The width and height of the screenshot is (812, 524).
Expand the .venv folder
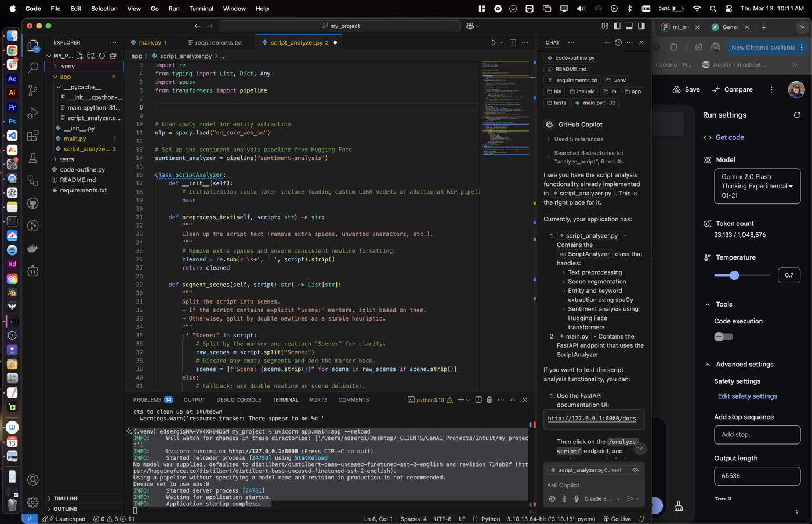84,67
